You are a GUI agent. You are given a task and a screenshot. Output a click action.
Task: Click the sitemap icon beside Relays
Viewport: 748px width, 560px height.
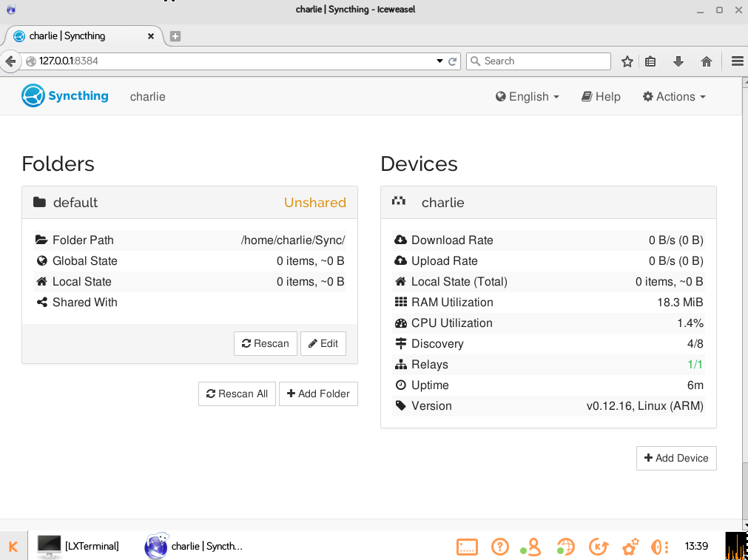click(401, 365)
